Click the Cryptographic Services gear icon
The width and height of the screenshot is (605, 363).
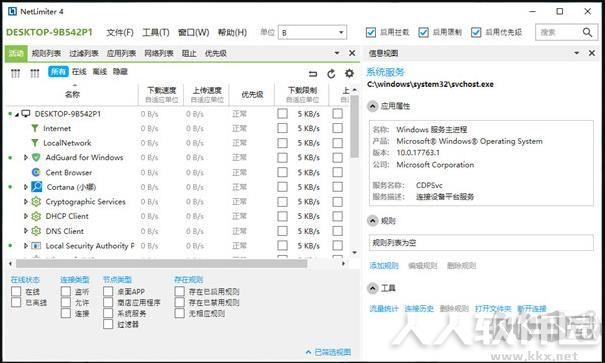(36, 201)
